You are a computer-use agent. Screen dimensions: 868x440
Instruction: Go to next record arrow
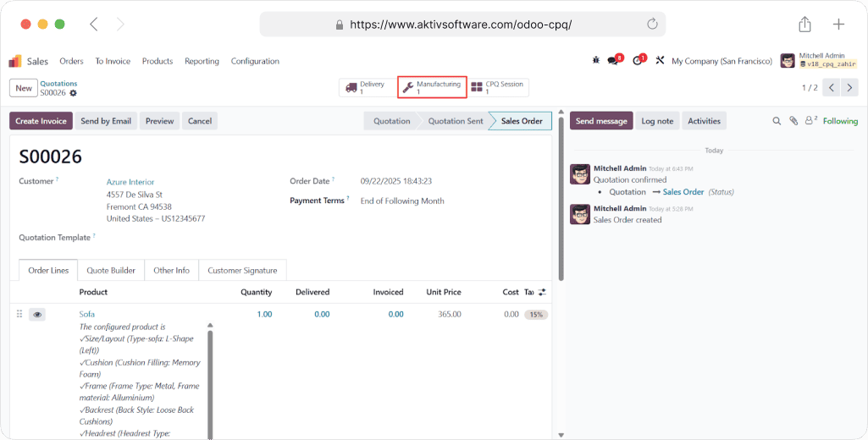849,87
